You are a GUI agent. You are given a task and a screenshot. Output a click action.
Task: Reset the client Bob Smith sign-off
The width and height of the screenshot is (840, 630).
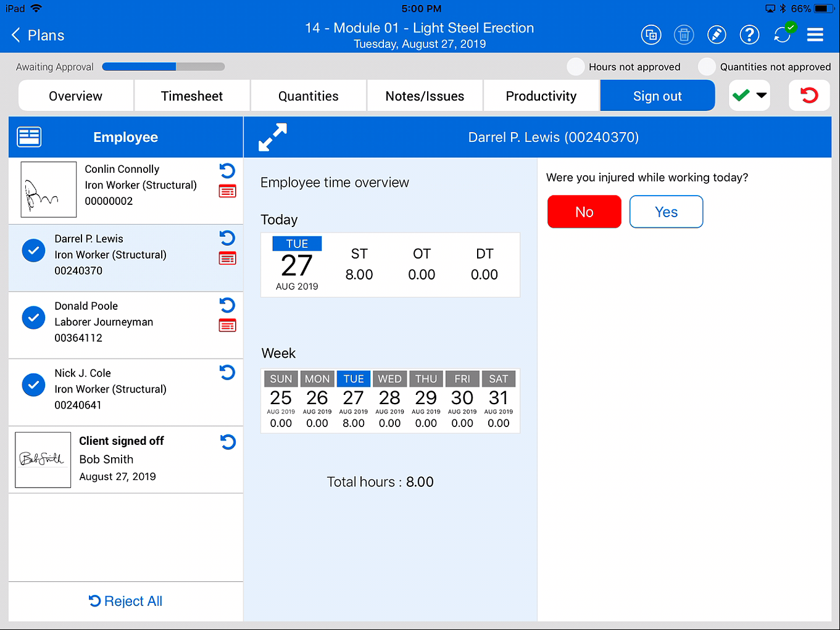tap(228, 442)
